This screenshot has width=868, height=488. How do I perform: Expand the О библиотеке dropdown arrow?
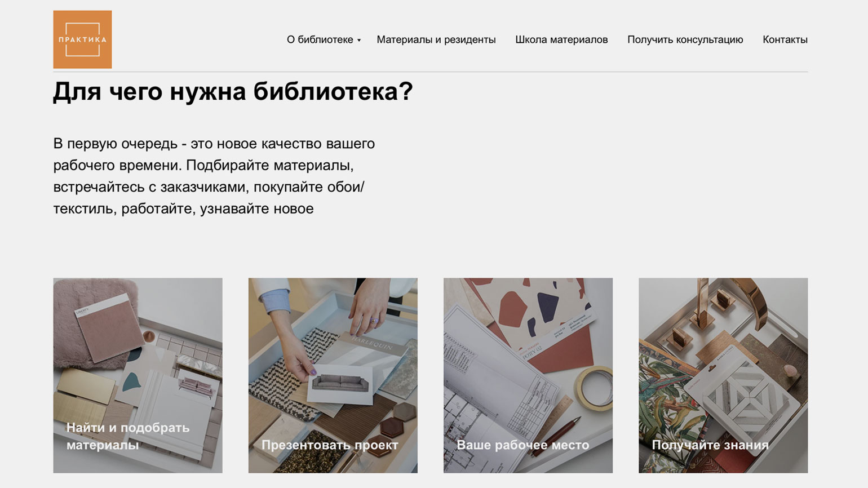click(x=359, y=40)
